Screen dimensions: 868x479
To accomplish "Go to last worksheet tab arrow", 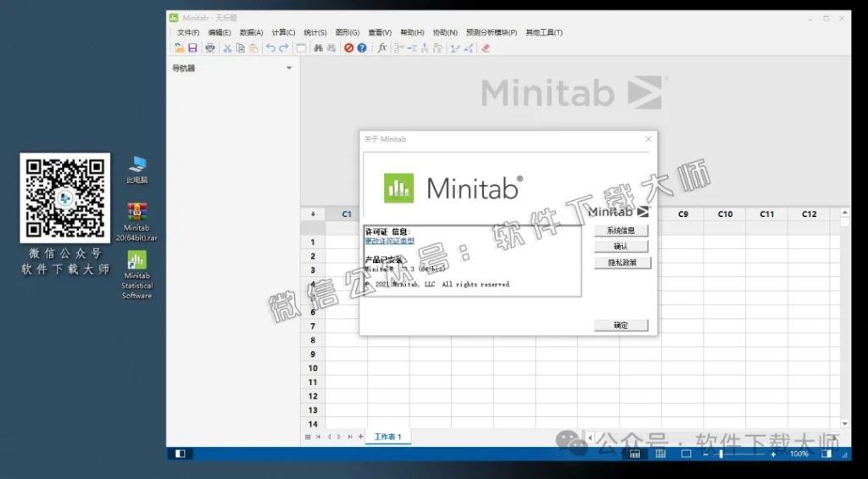I will [350, 437].
